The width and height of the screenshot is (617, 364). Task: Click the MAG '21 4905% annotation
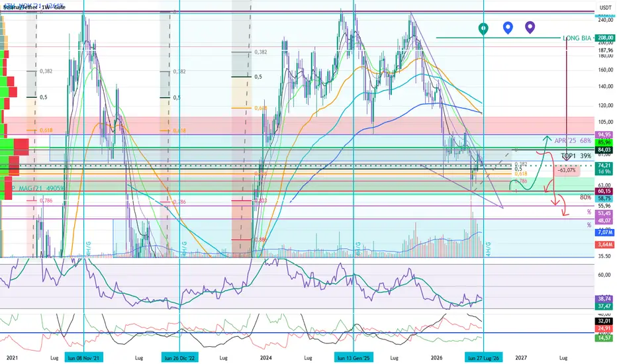(x=41, y=189)
